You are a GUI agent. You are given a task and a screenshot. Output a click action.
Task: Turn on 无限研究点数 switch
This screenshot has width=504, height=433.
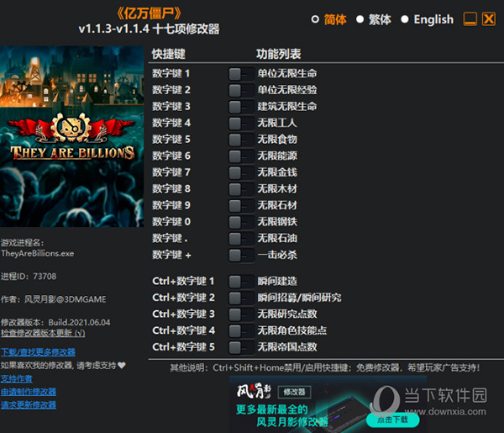[241, 314]
